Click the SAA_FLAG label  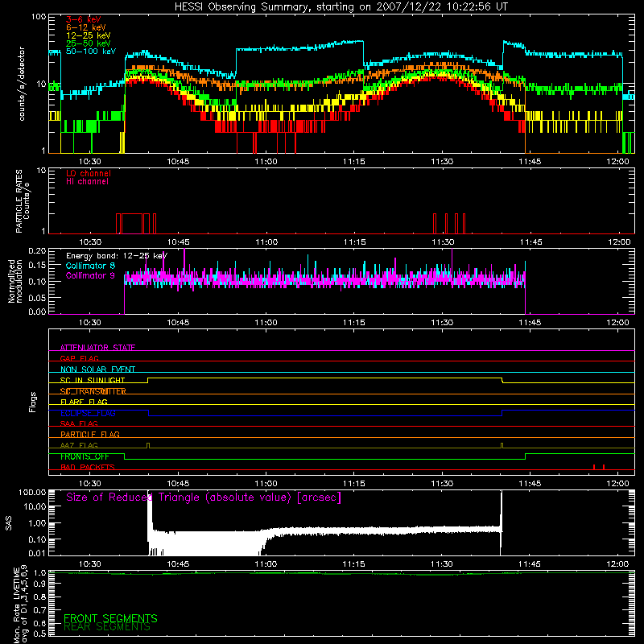click(x=79, y=423)
